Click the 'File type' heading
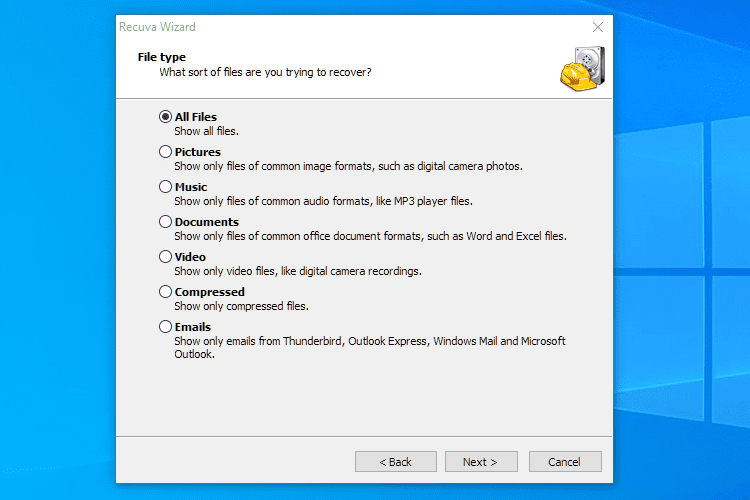The image size is (750, 500). point(162,57)
